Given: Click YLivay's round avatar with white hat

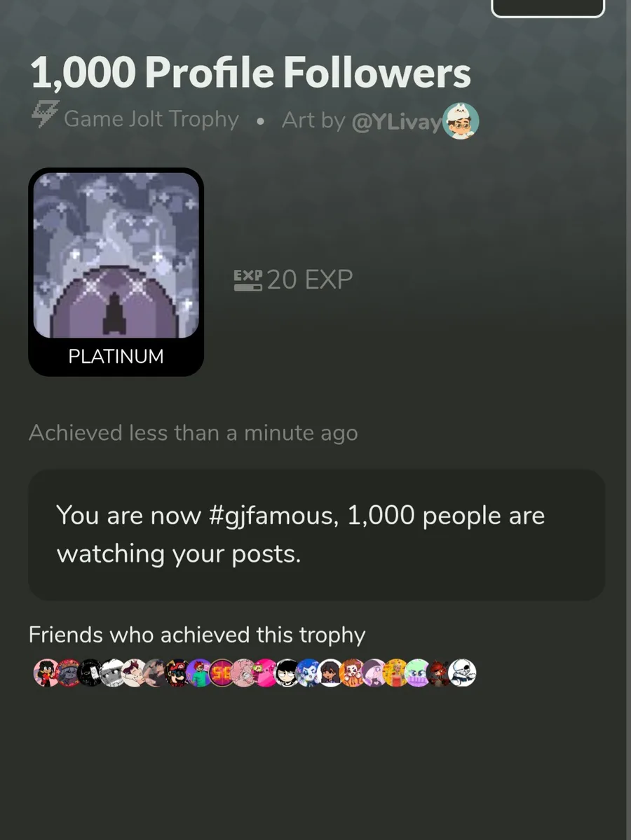Looking at the screenshot, I should point(460,121).
